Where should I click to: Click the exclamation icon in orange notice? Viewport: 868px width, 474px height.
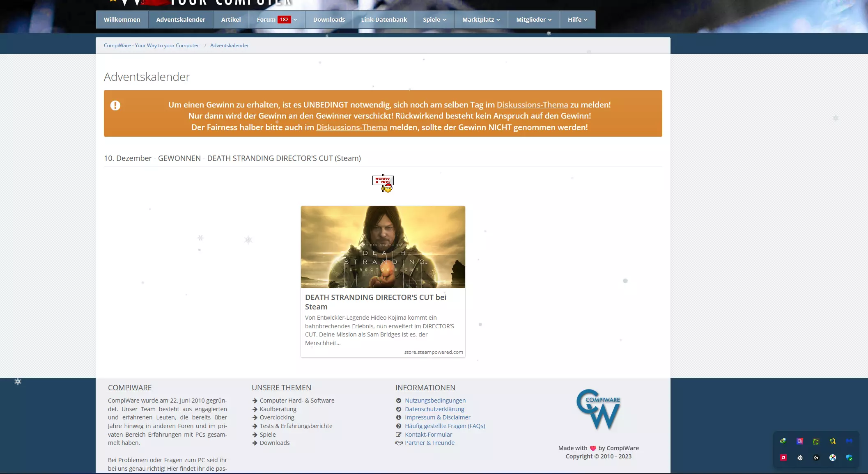(x=115, y=105)
